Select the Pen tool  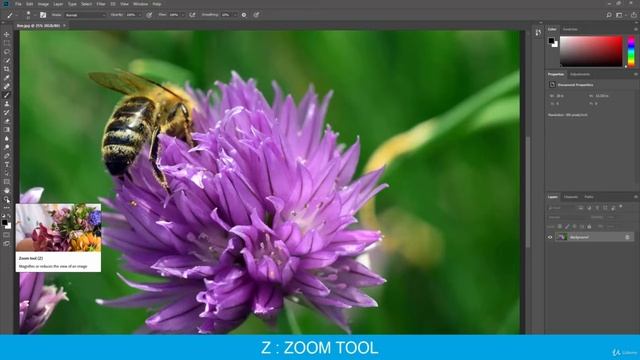click(7, 156)
